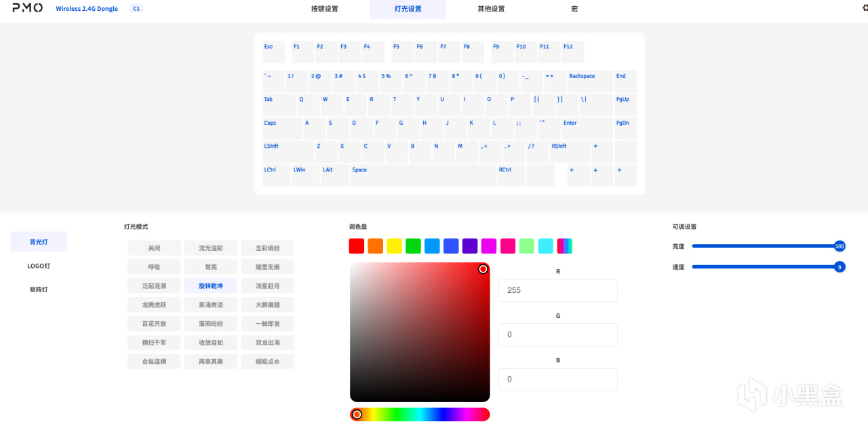Focus the G value input field

558,335
